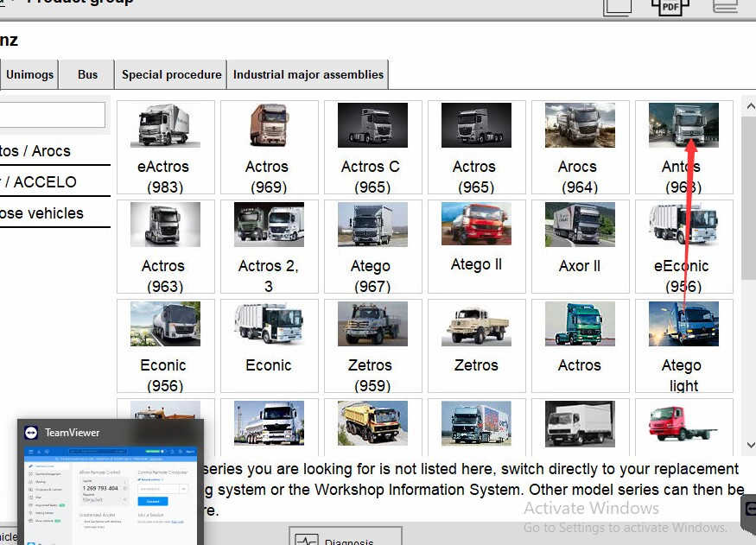The width and height of the screenshot is (756, 545).
Task: Open the TeamViewer window preview
Action: pos(111,482)
